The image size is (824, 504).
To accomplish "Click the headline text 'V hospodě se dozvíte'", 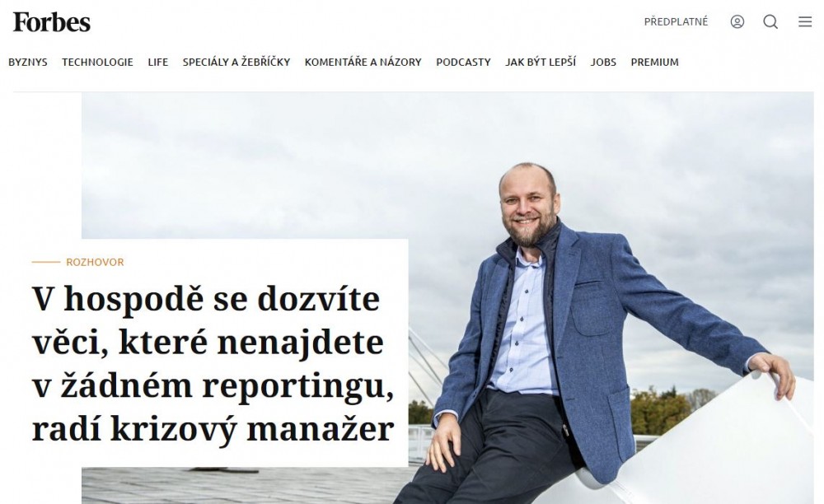I will 206,299.
